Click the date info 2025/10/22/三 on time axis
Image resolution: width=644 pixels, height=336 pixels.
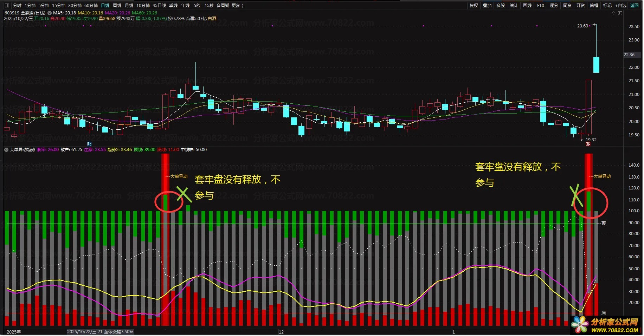pos(100,332)
